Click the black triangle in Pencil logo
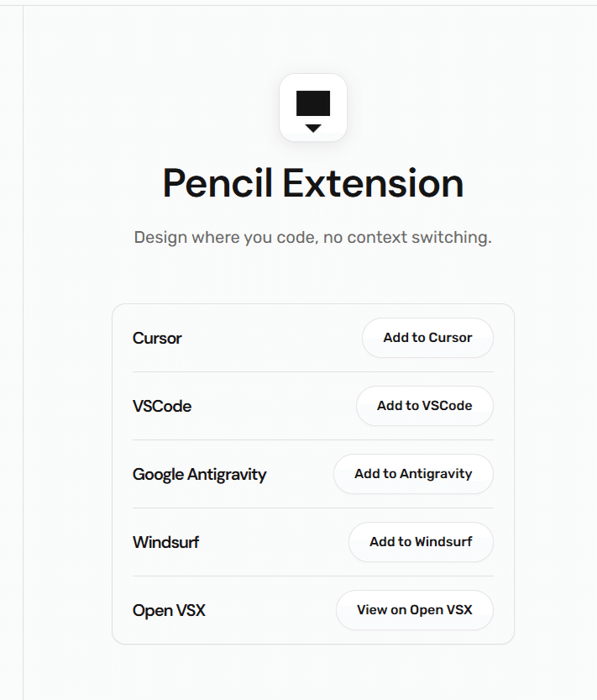Image resolution: width=597 pixels, height=700 pixels. point(313,129)
